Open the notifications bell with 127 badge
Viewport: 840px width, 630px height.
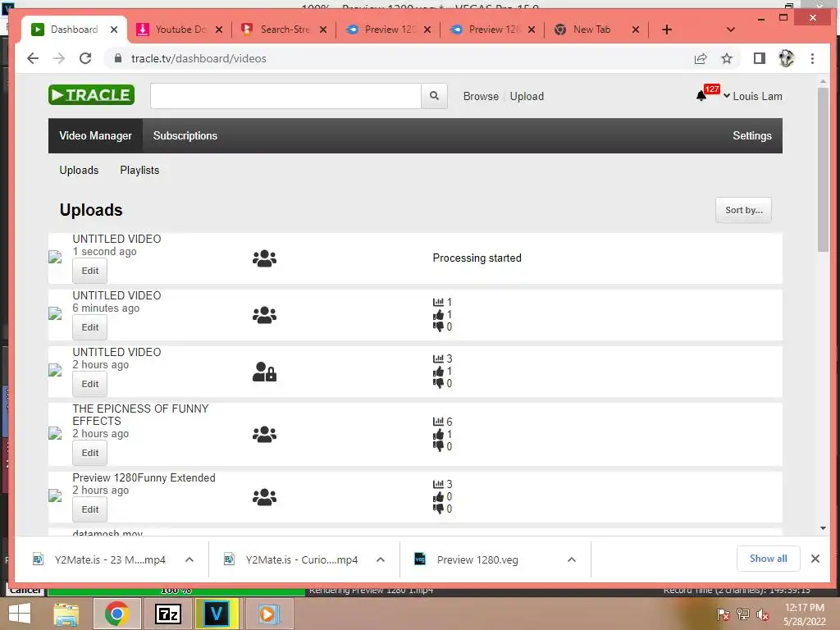coord(701,96)
